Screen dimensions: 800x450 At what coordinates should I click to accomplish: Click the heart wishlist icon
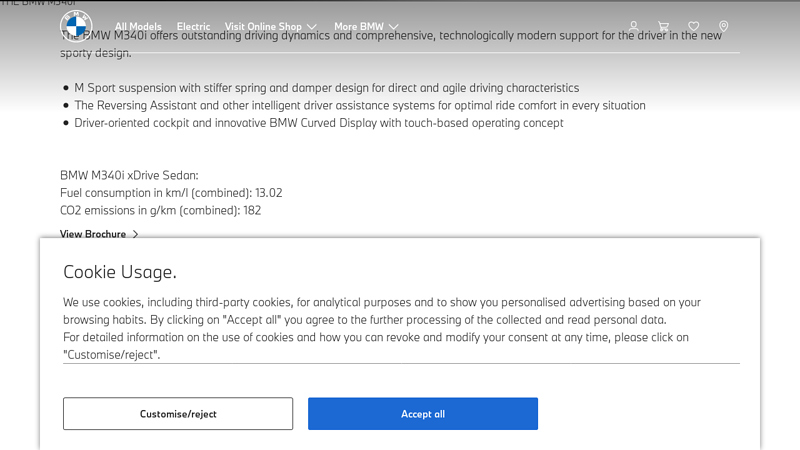pos(693,27)
